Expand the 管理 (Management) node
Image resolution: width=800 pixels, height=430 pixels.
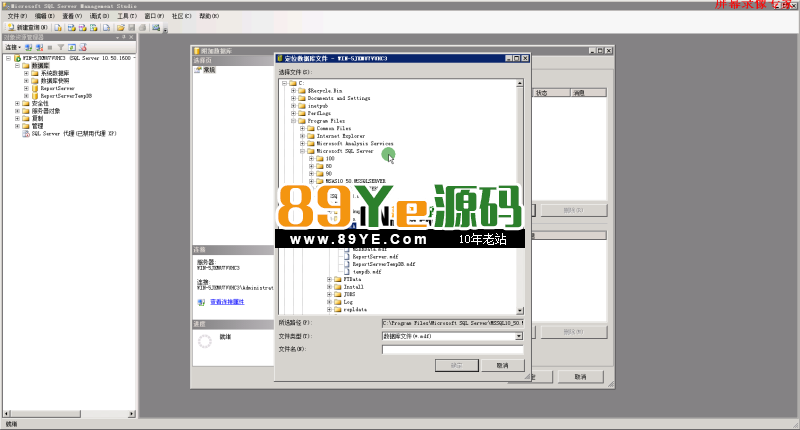pyautogui.click(x=17, y=126)
